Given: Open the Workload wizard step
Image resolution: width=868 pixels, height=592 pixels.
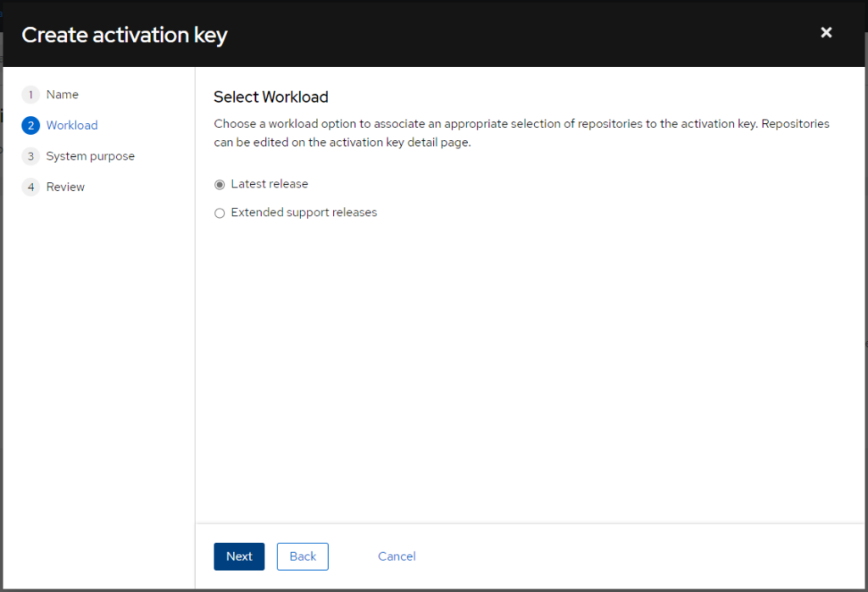Looking at the screenshot, I should [x=72, y=126].
